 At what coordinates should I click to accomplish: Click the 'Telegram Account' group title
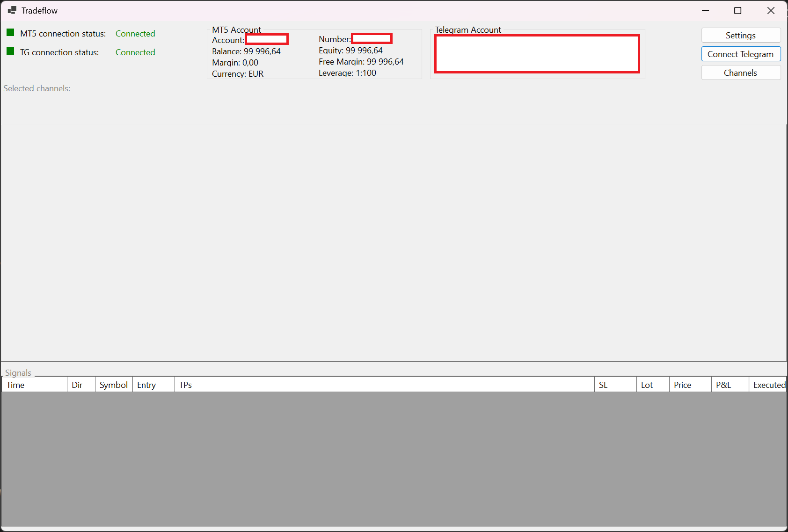468,30
